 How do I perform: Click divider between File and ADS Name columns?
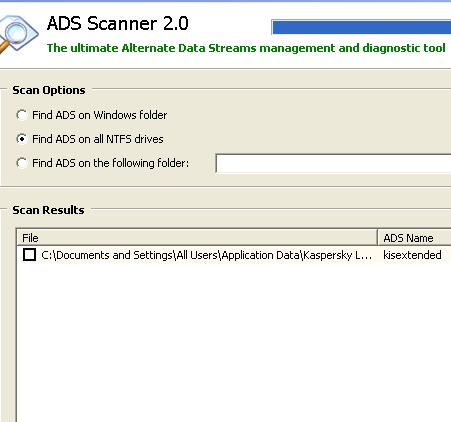point(377,238)
